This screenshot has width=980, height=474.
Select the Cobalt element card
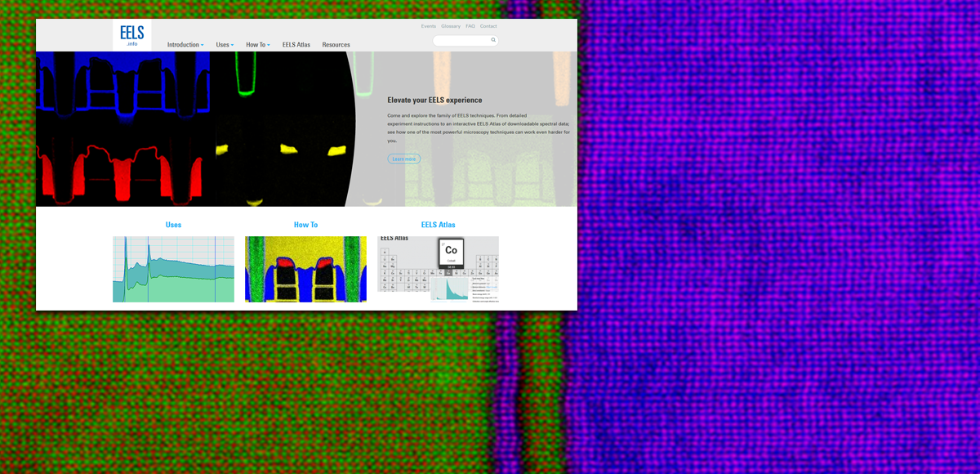tap(449, 253)
